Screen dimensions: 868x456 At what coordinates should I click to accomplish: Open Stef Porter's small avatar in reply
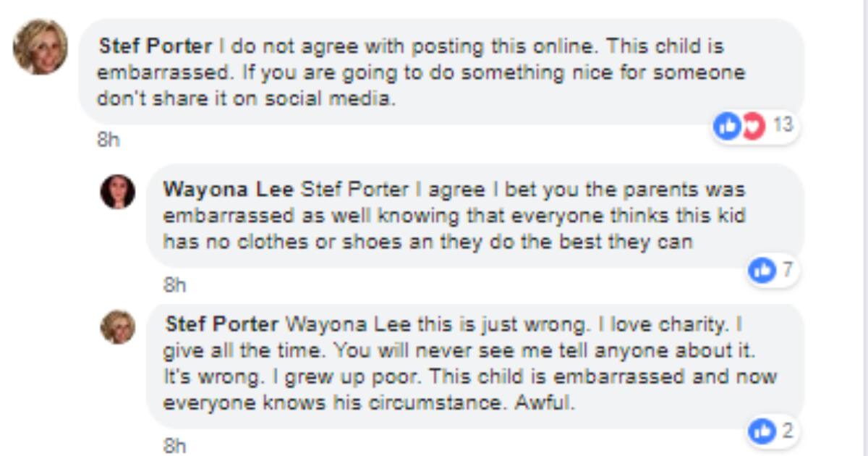coord(117,327)
